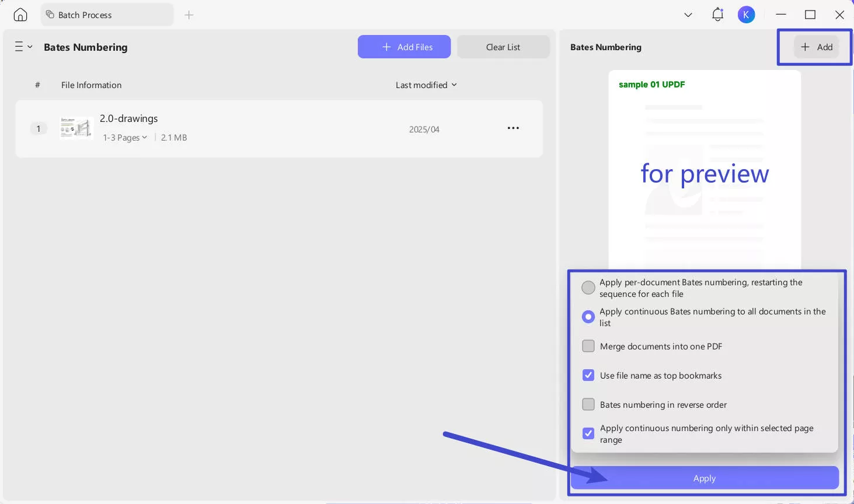Click the Add Files button
This screenshot has height=504, width=854.
404,47
